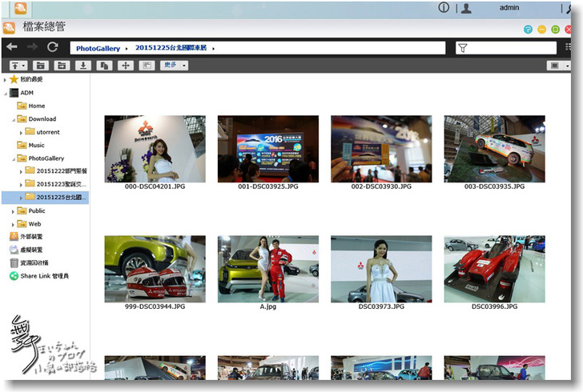Select the 003-DSC03935.JPG thumbnail
The image size is (583, 392).
pyautogui.click(x=494, y=149)
